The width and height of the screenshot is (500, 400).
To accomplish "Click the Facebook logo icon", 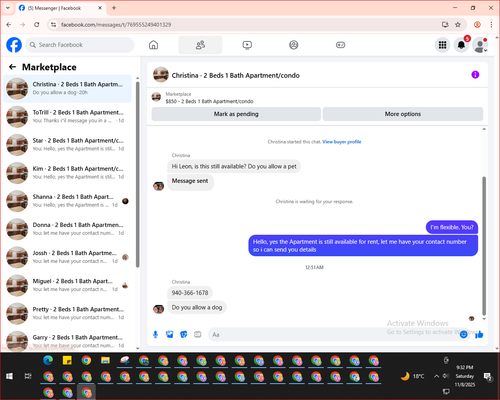I will pyautogui.click(x=14, y=45).
